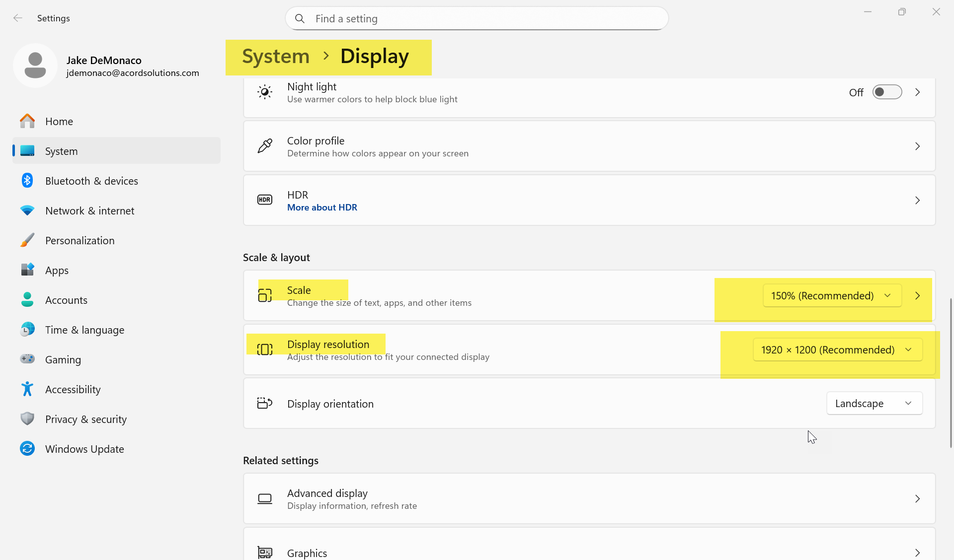The image size is (954, 560).
Task: Click System in the breadcrumb
Action: pyautogui.click(x=276, y=56)
